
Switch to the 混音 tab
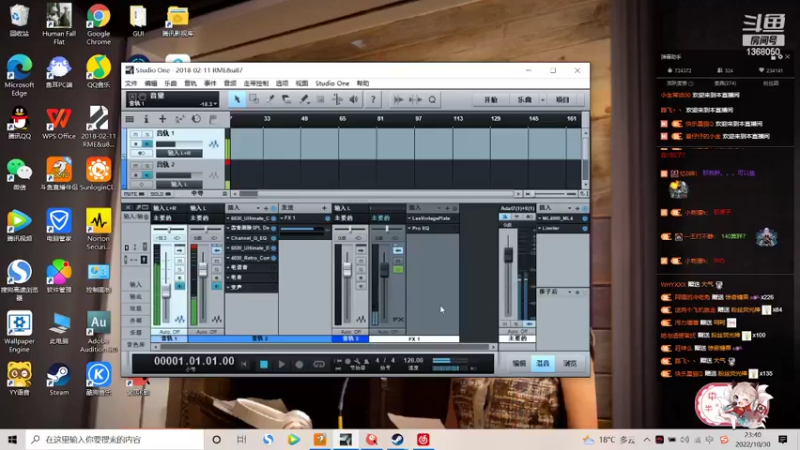coord(543,363)
